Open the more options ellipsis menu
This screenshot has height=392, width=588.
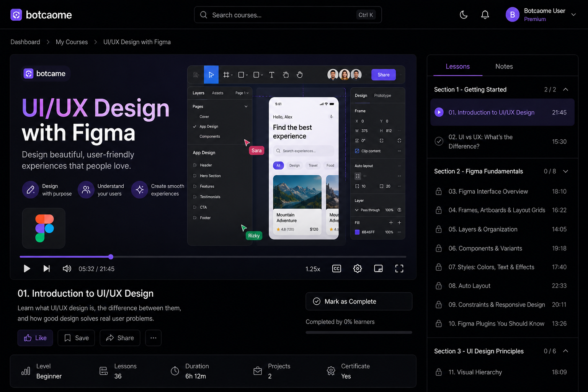click(154, 338)
